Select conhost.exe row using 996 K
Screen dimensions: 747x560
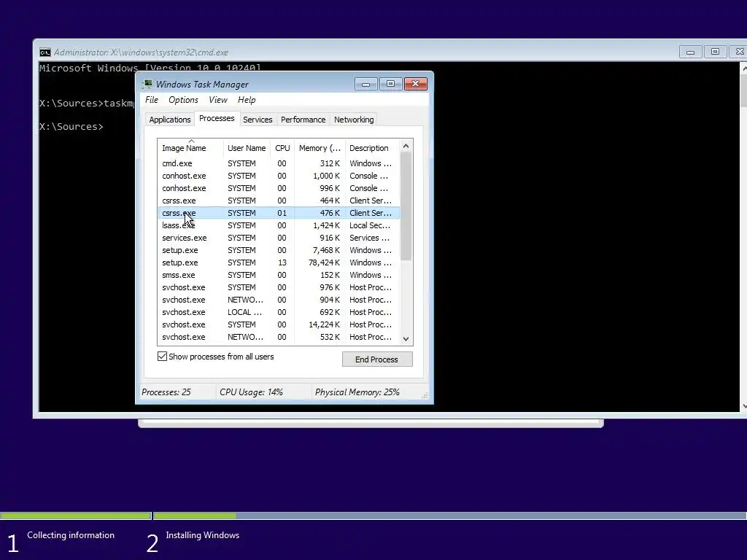pyautogui.click(x=279, y=188)
